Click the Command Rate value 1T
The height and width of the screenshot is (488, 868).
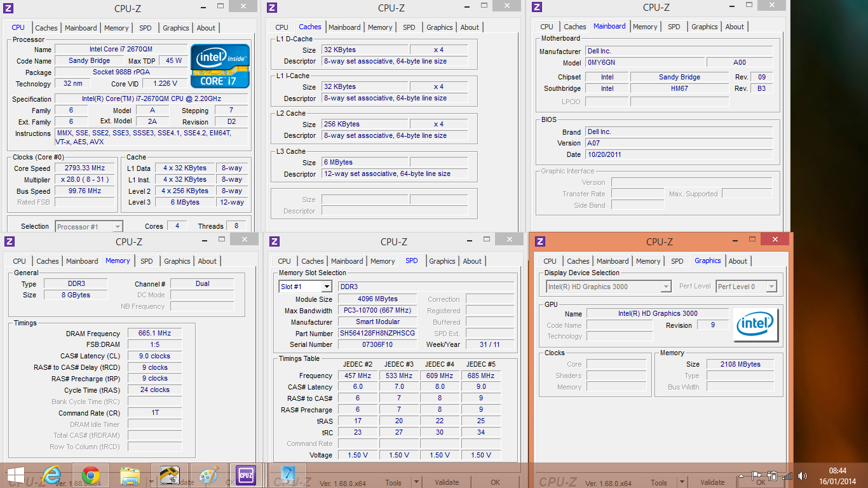[154, 412]
